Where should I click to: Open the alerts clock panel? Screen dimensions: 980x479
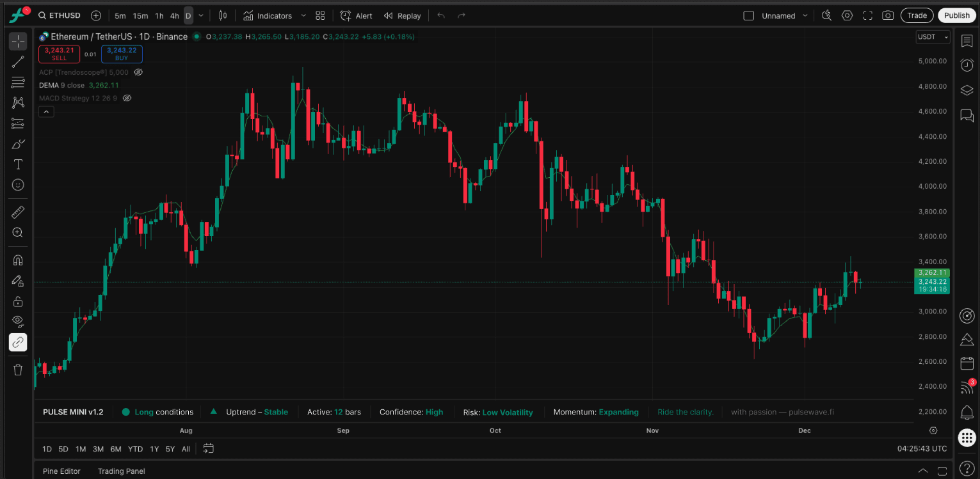[x=967, y=65]
